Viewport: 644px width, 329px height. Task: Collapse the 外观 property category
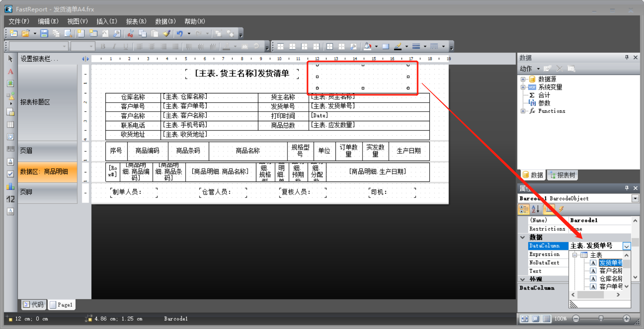(523, 279)
